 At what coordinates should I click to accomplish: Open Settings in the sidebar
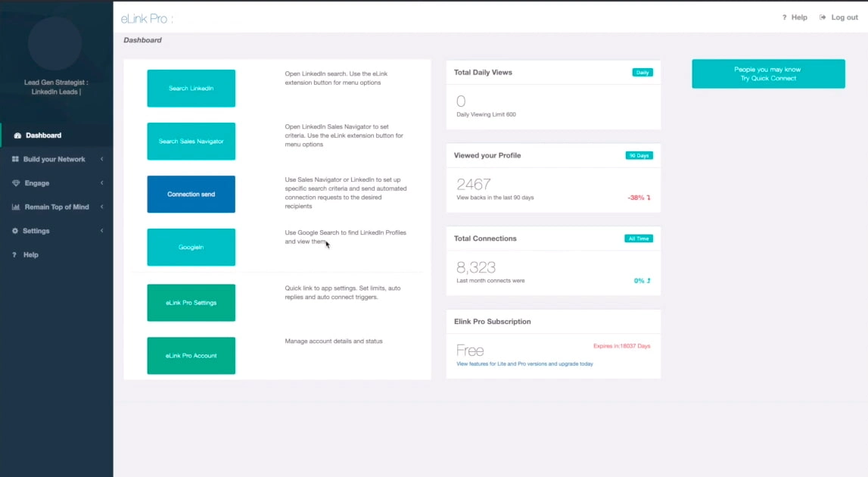point(57,230)
